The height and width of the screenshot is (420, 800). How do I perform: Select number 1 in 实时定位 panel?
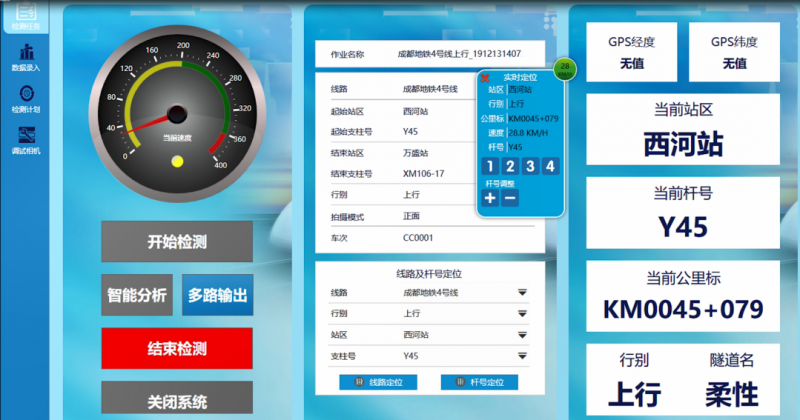(x=490, y=166)
